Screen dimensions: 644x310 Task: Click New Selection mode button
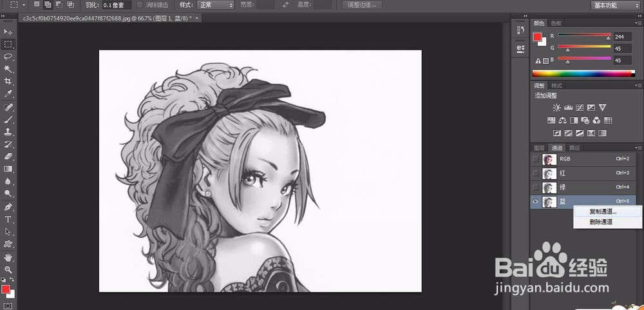click(37, 5)
